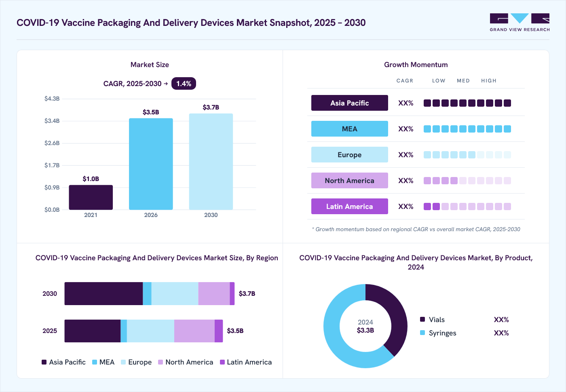
Task: Click the Latin America legend swatch under region chart
Action: pyautogui.click(x=222, y=362)
